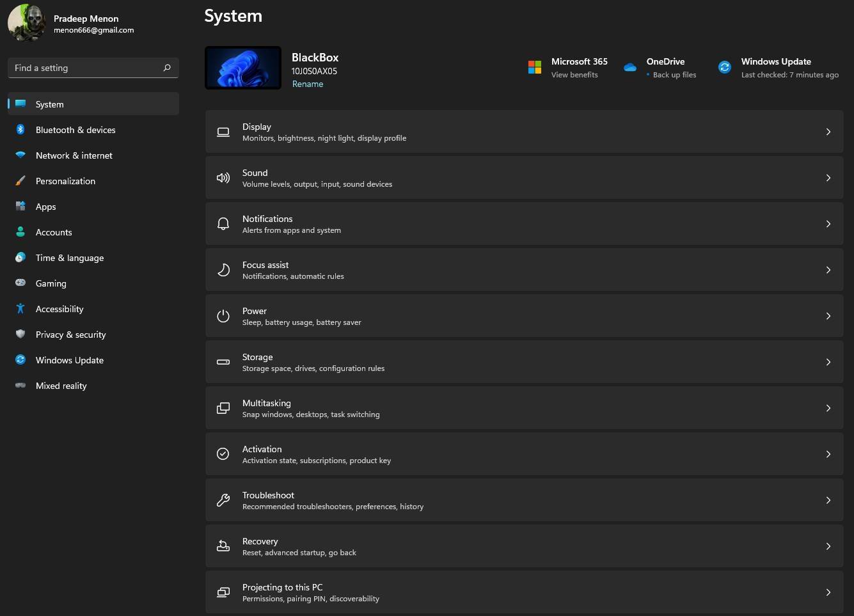Select Time & language label
854x616 pixels.
coord(70,258)
